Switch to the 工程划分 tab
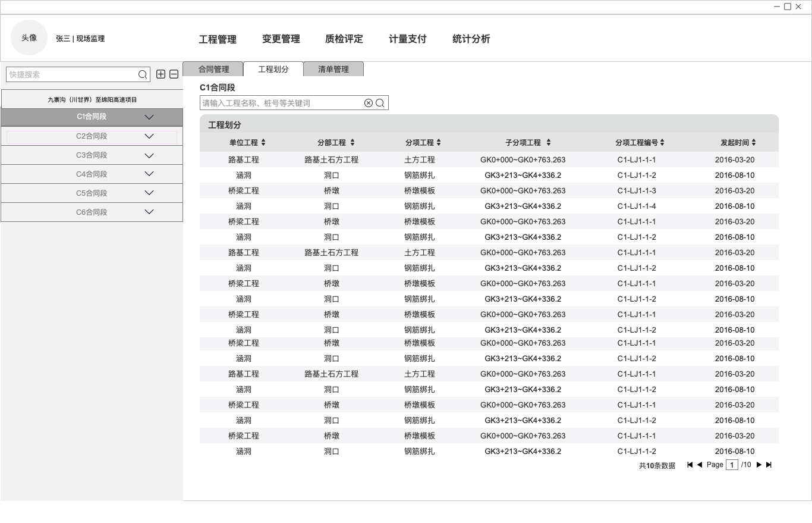Viewport: 812px width, 523px height. point(273,69)
